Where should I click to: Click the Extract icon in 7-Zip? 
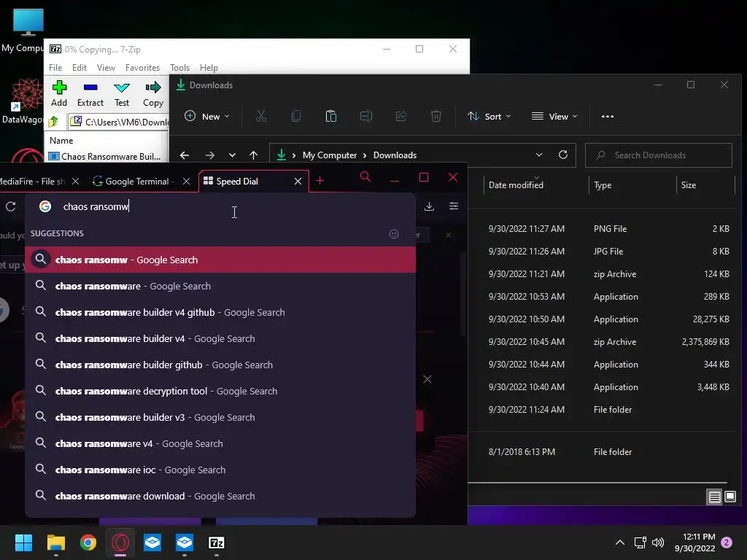coord(90,93)
